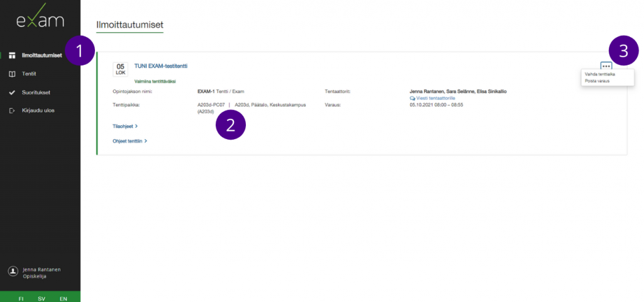Click the Viesti tentaattorille link text
The image size is (644, 302).
coord(435,98)
